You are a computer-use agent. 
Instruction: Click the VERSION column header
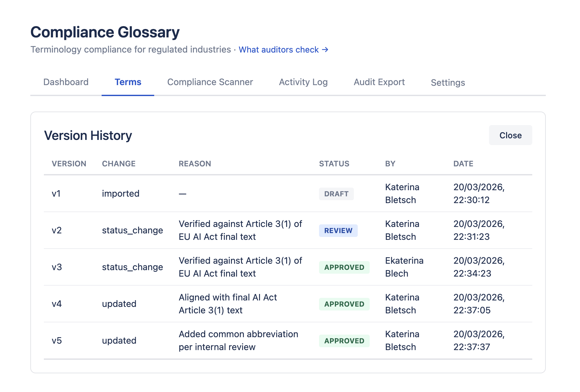click(x=69, y=164)
